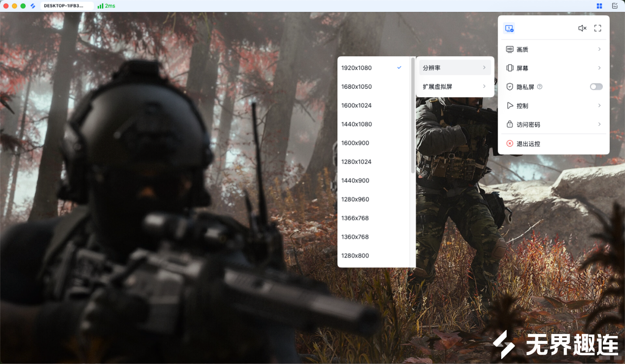Toggle the 隐私屏 privacy screen switch
The image size is (625, 364).
click(x=596, y=87)
